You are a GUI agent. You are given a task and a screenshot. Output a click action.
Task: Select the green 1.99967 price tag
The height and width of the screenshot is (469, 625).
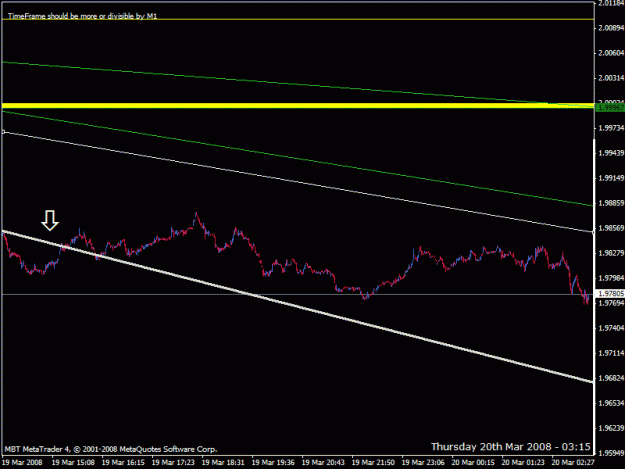point(610,108)
